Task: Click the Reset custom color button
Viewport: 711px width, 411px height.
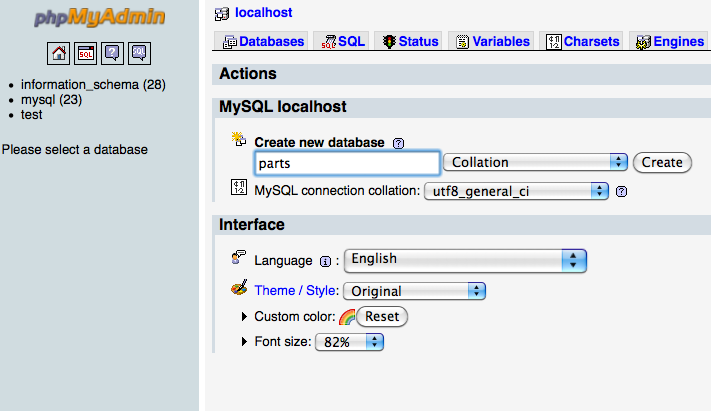Action: tap(382, 316)
